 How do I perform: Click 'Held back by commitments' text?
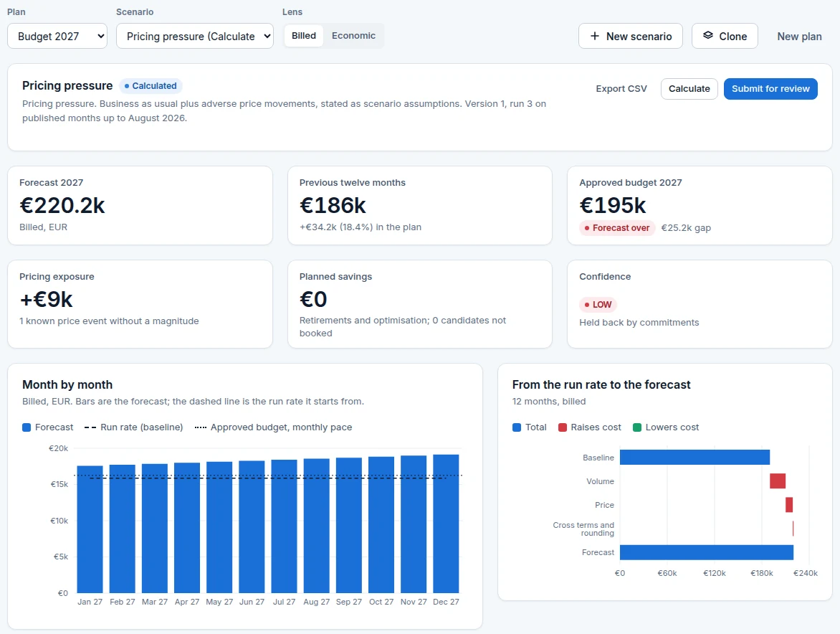point(639,323)
